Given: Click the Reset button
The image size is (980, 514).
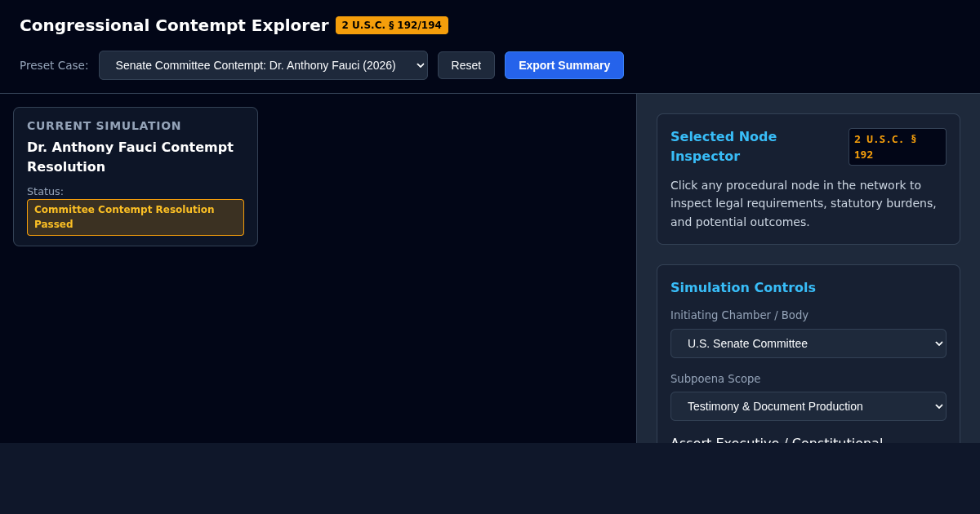Looking at the screenshot, I should coord(466,65).
